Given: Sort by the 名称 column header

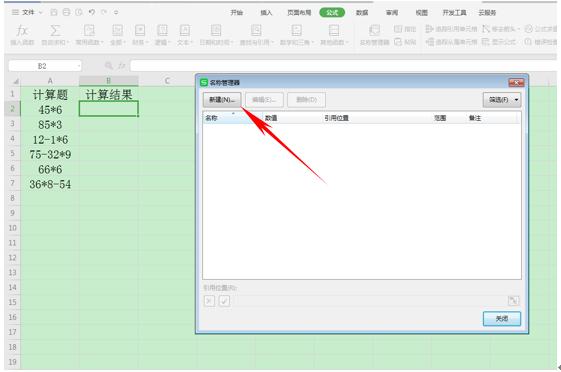Looking at the screenshot, I should [233, 118].
